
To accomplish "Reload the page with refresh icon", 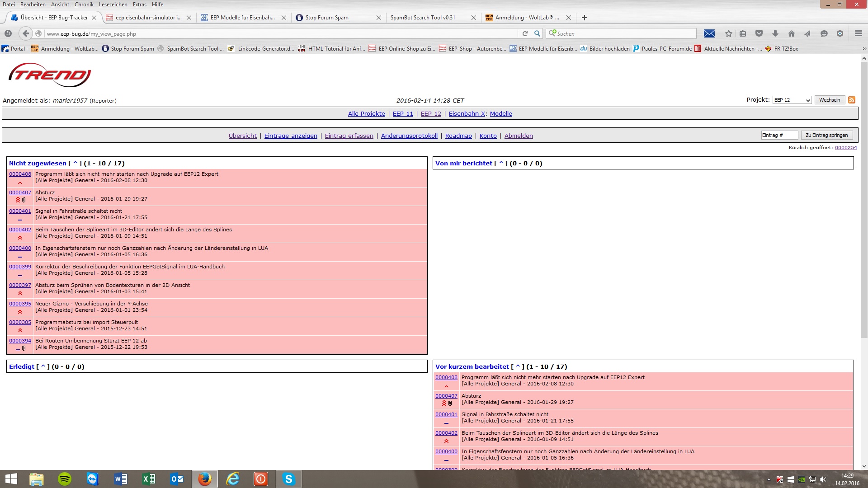I will [x=525, y=33].
